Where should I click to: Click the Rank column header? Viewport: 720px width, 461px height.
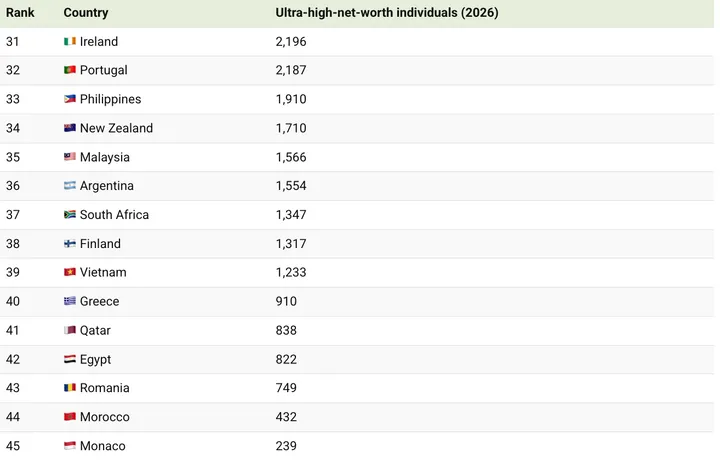point(20,12)
